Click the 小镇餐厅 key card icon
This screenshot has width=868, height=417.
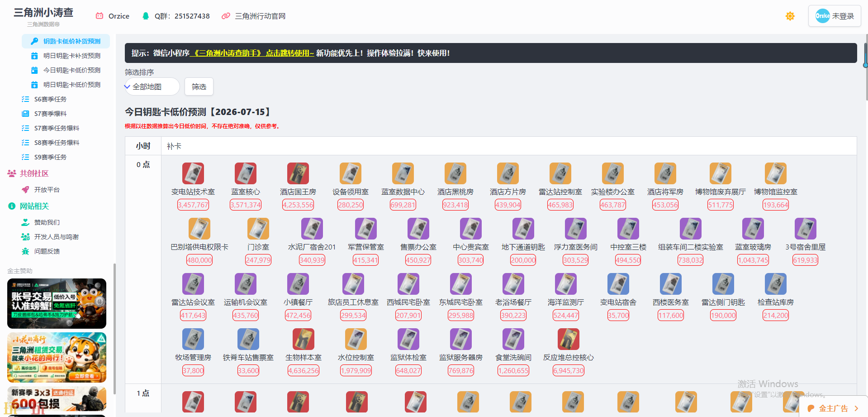point(298,284)
